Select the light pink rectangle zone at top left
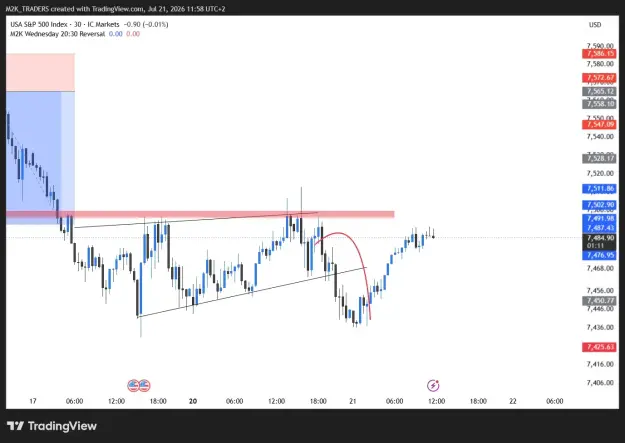This screenshot has width=625, height=443. [40, 73]
